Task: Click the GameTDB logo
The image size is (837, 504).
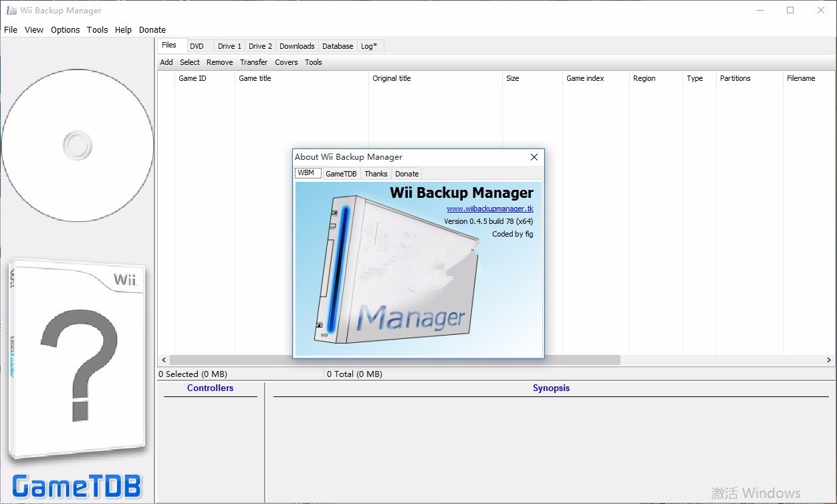Action: point(77,486)
